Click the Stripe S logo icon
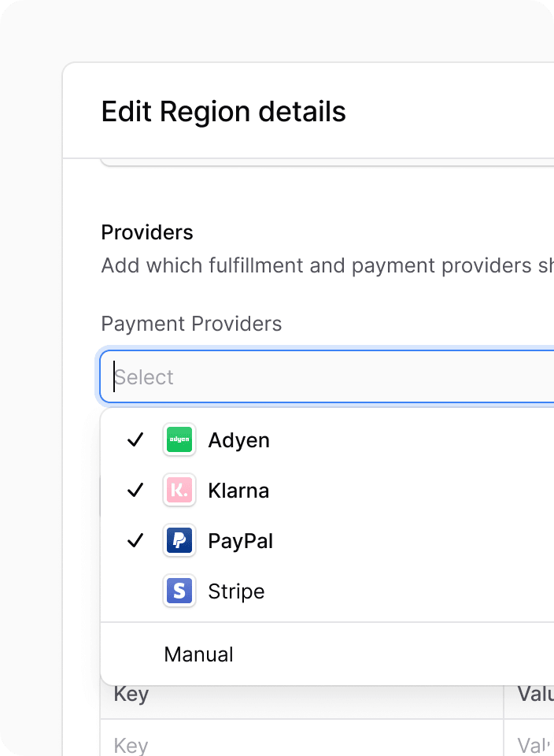This screenshot has height=756, width=554. pos(179,591)
